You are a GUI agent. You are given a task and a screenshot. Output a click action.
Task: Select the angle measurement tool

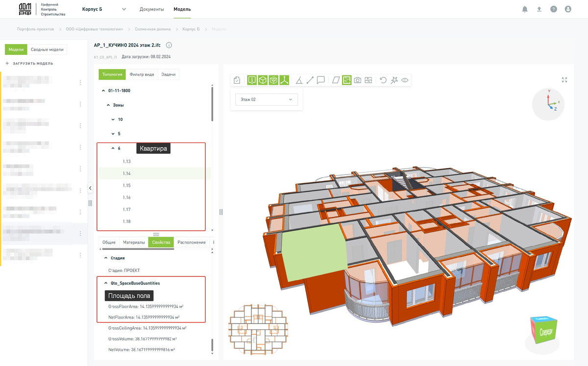click(x=299, y=80)
